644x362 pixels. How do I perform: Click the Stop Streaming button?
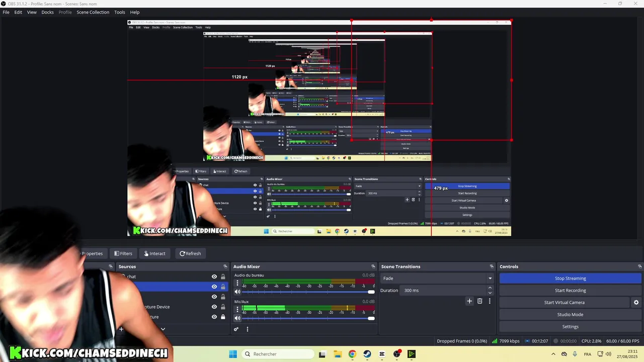[570, 278]
